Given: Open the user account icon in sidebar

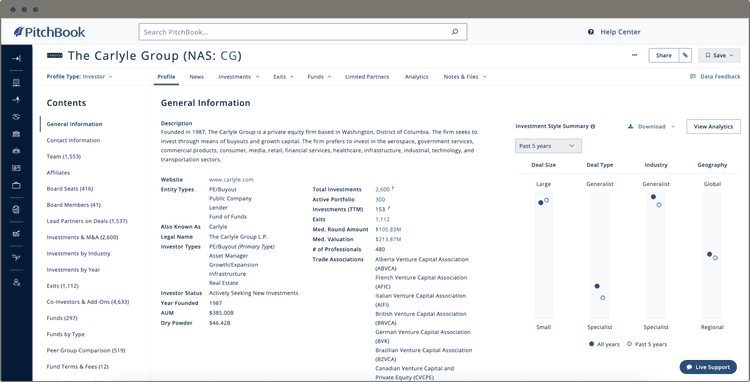Looking at the screenshot, I should 16,282.
